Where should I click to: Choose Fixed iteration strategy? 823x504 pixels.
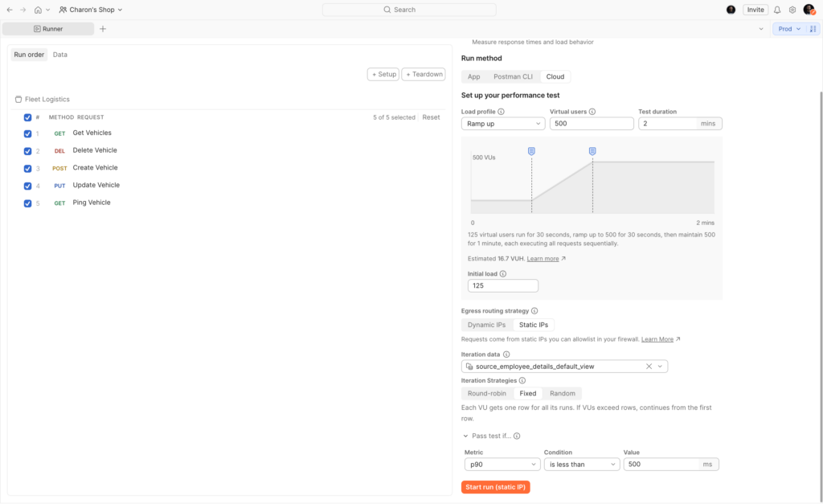coord(527,393)
